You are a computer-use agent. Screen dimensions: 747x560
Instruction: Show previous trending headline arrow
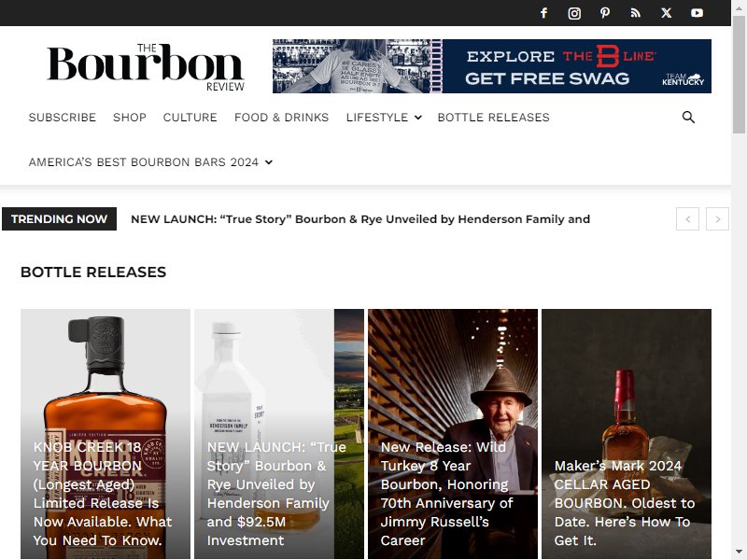point(687,219)
